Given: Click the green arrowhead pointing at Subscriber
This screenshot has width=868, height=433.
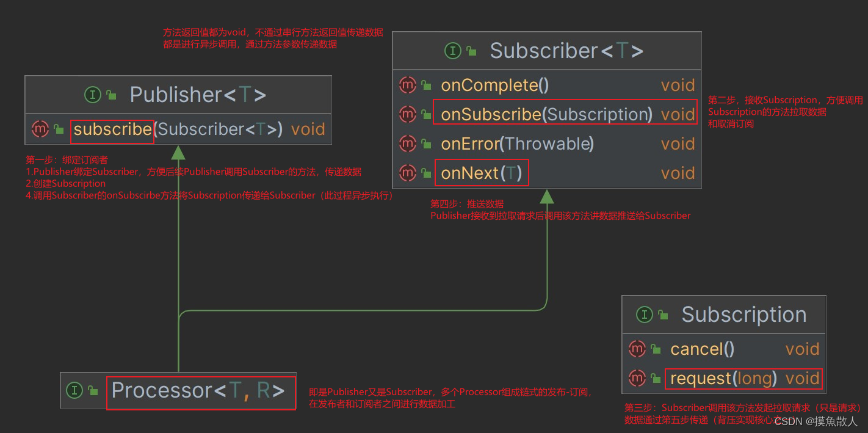Looking at the screenshot, I should click(x=546, y=196).
